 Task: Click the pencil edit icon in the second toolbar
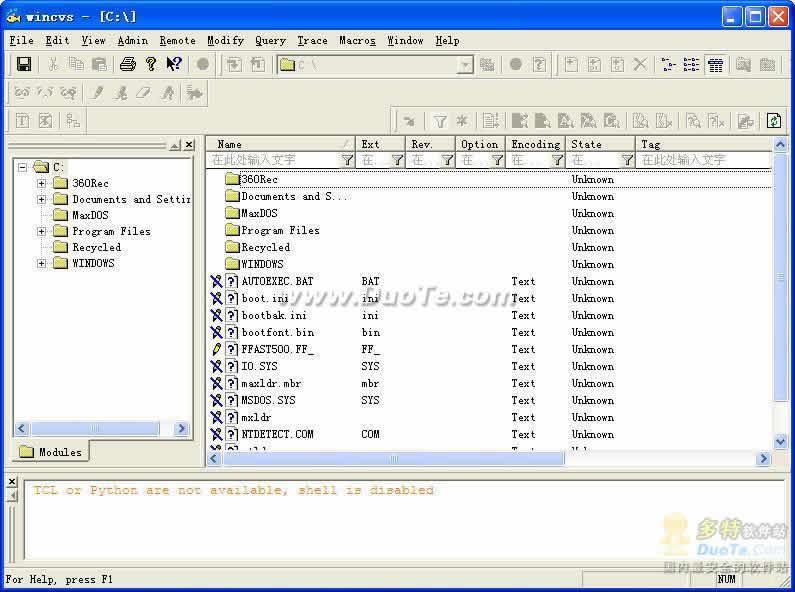97,93
